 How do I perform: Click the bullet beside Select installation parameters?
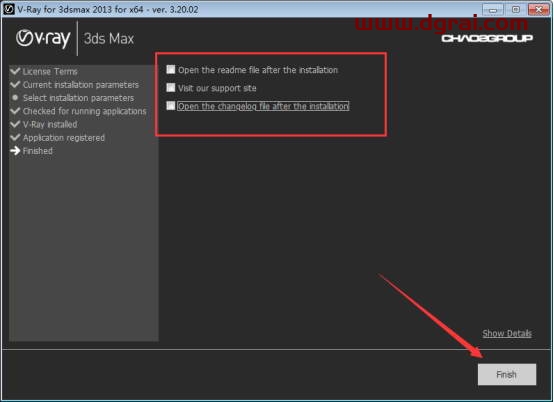click(x=15, y=97)
